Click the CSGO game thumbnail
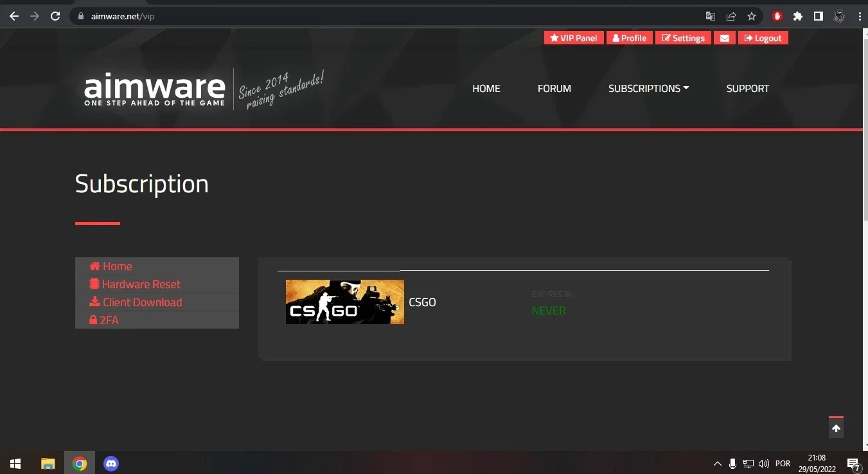This screenshot has height=474, width=868. click(x=345, y=302)
